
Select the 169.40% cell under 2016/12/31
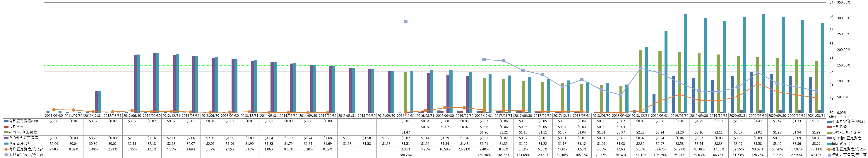[x=484, y=155]
